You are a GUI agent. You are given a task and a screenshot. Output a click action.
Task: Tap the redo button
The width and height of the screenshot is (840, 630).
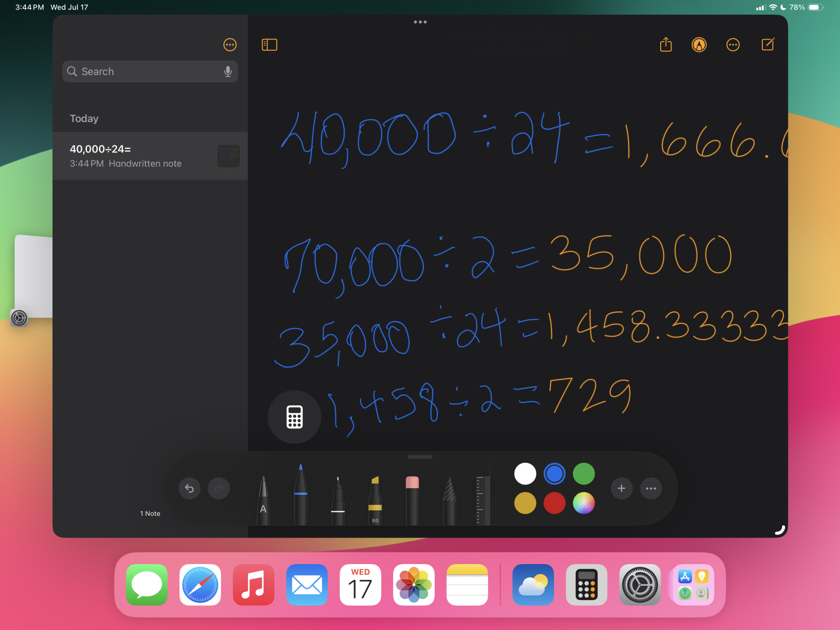219,488
